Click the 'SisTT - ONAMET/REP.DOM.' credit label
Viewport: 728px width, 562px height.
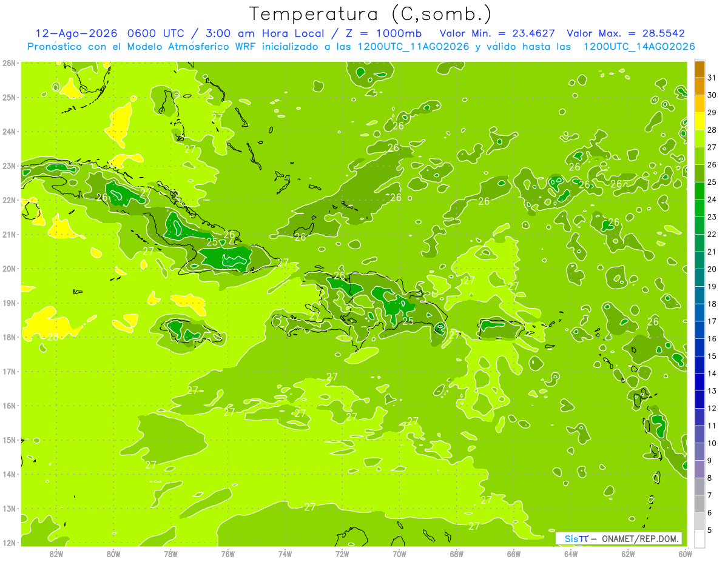[x=618, y=538]
